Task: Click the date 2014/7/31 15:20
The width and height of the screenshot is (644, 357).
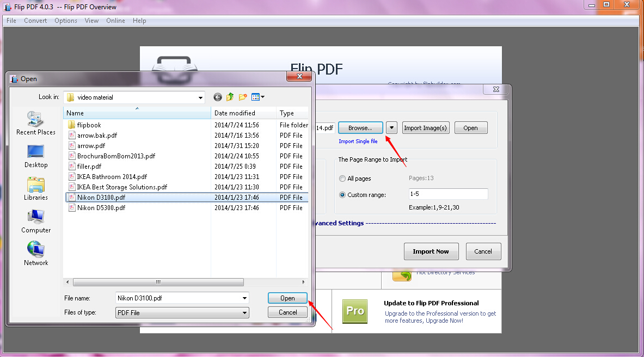Action: click(x=237, y=146)
